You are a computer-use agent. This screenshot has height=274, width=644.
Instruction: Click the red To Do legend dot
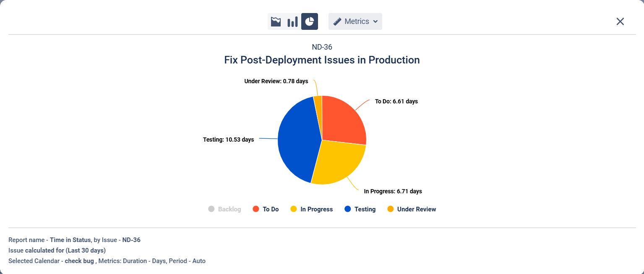coord(256,209)
